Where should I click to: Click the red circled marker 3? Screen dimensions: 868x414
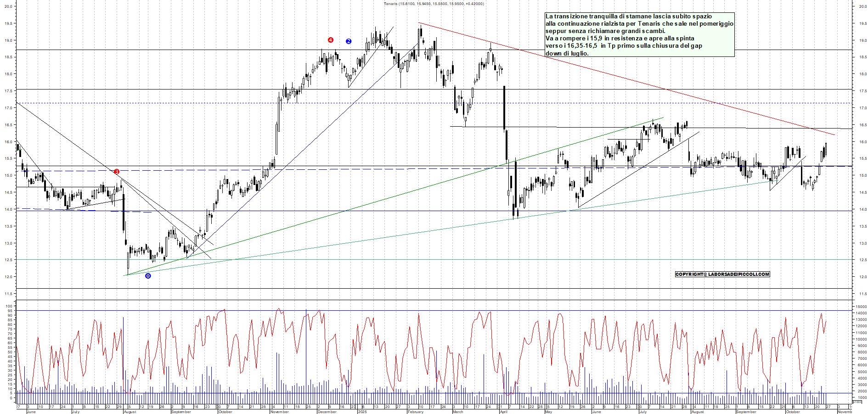pyautogui.click(x=116, y=171)
